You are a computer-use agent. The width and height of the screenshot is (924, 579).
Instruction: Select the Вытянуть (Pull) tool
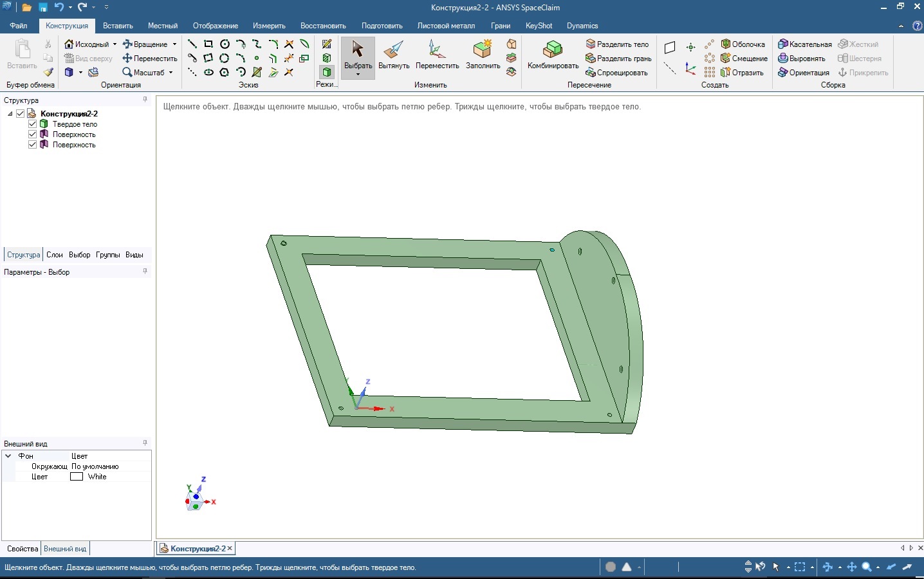click(x=394, y=55)
